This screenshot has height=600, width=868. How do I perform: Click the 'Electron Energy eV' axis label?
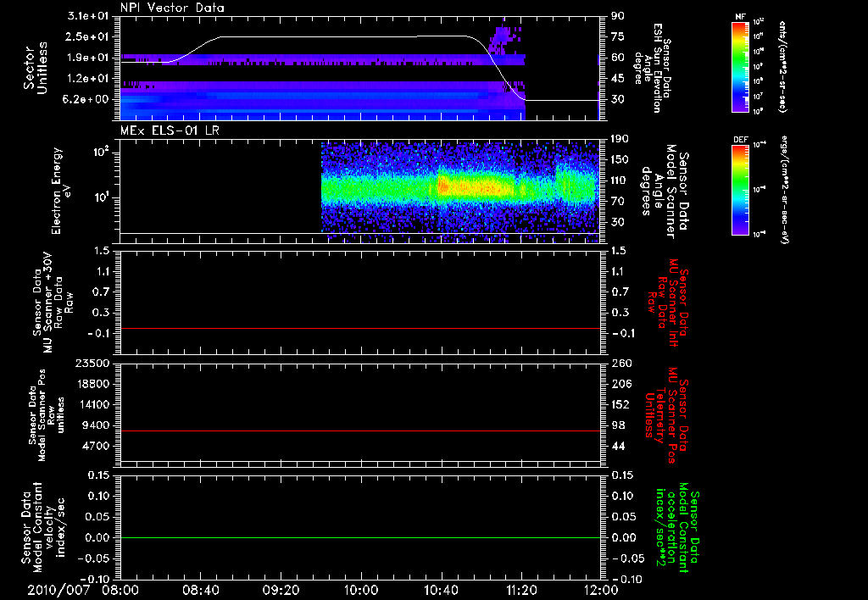(x=62, y=191)
